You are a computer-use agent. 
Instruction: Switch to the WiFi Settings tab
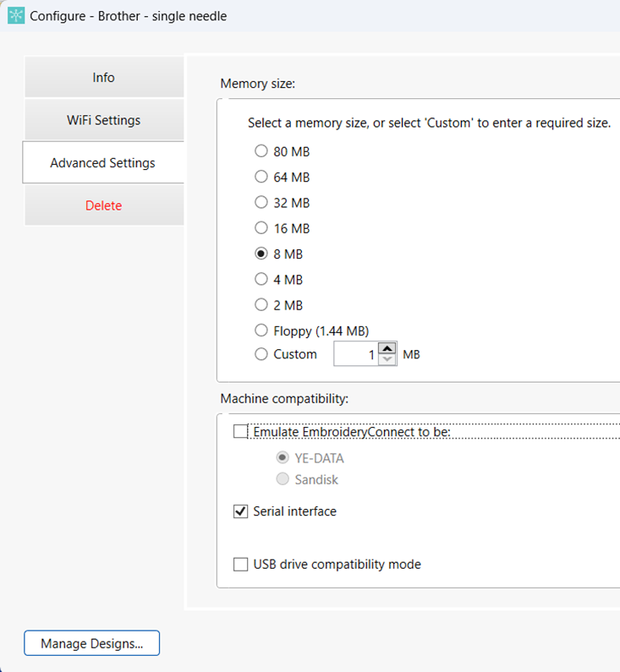103,120
